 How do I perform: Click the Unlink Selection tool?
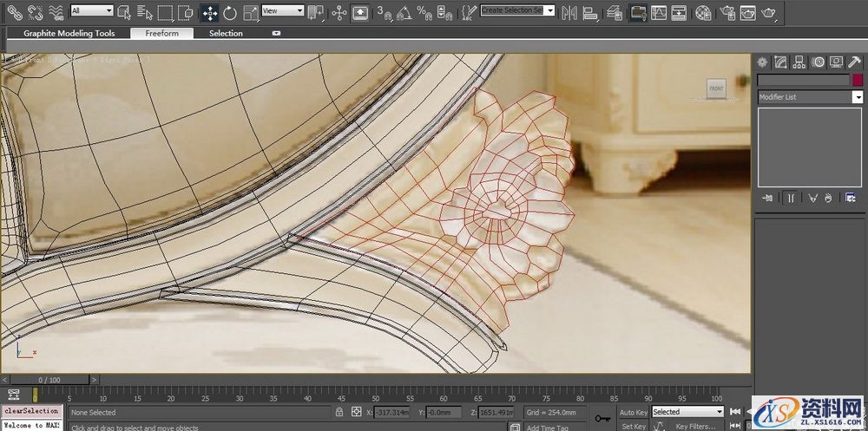pos(35,11)
